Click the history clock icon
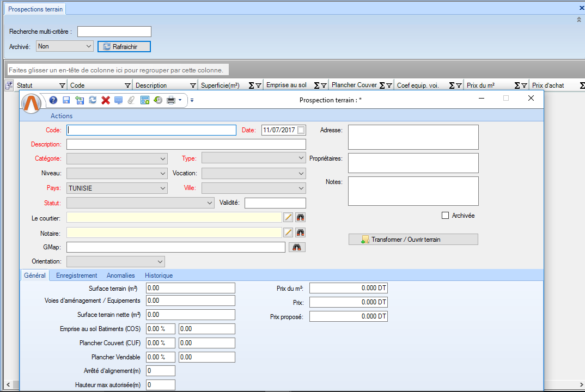 coord(158,100)
